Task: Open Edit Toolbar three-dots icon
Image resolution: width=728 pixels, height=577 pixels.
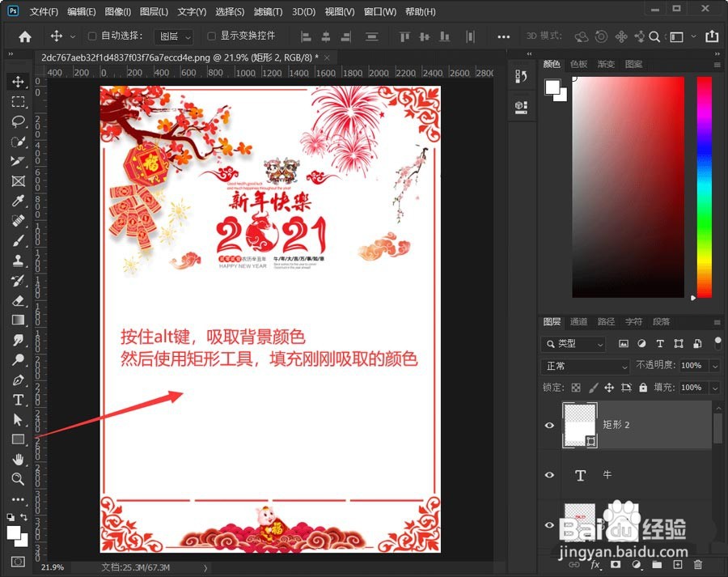Action: 18,499
